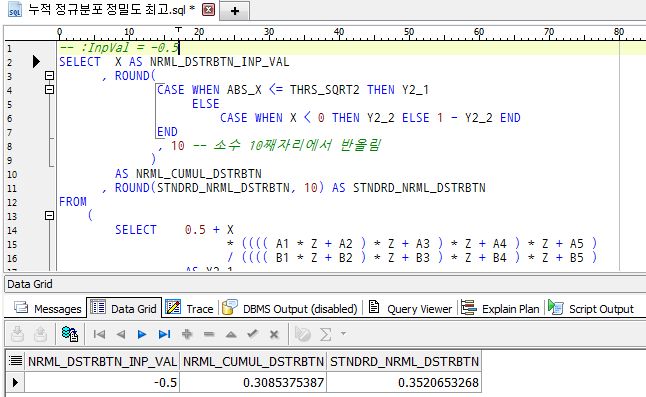Click the NRML_DSTRBTN_INP_VAL column header
The height and width of the screenshot is (397, 646).
[102, 361]
